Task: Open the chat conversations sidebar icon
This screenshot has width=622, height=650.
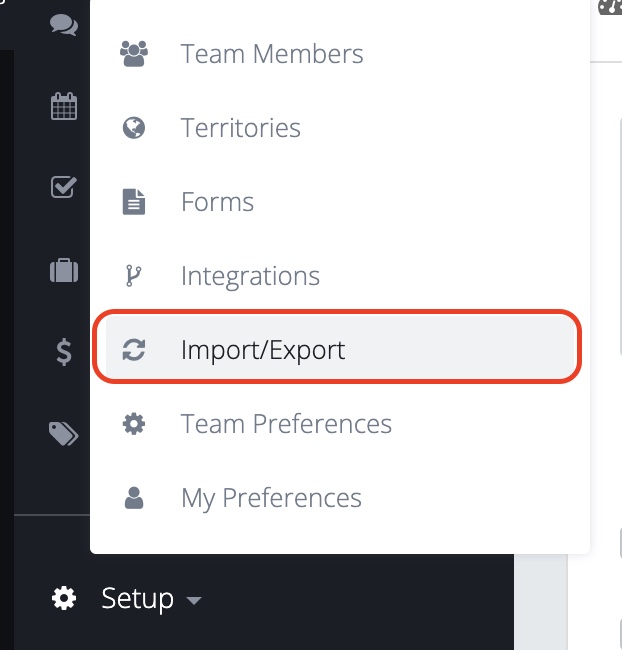Action: 64,24
